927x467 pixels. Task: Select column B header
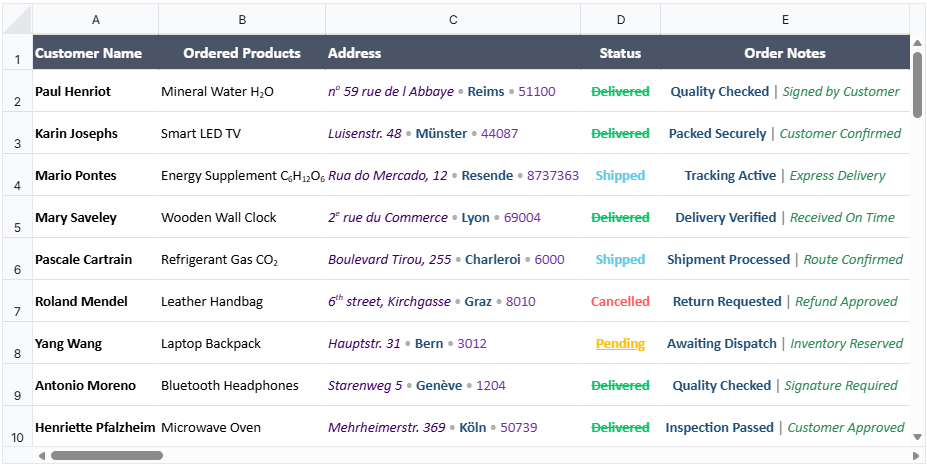tap(242, 20)
